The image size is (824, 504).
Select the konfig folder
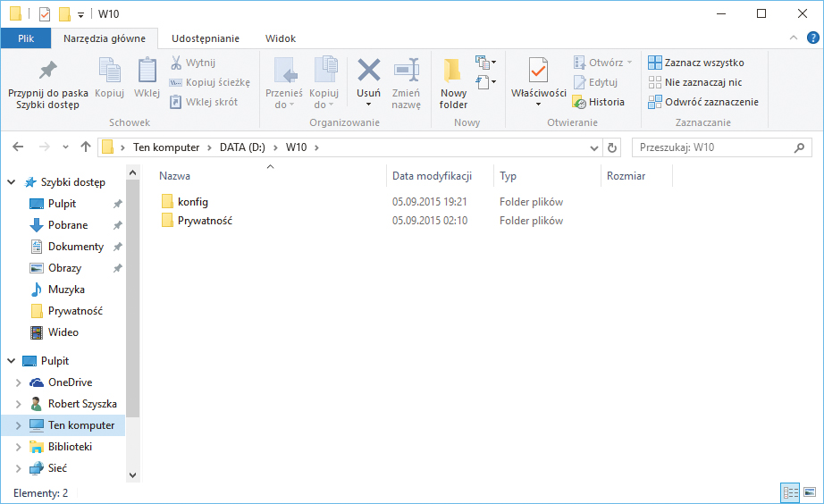tap(192, 202)
